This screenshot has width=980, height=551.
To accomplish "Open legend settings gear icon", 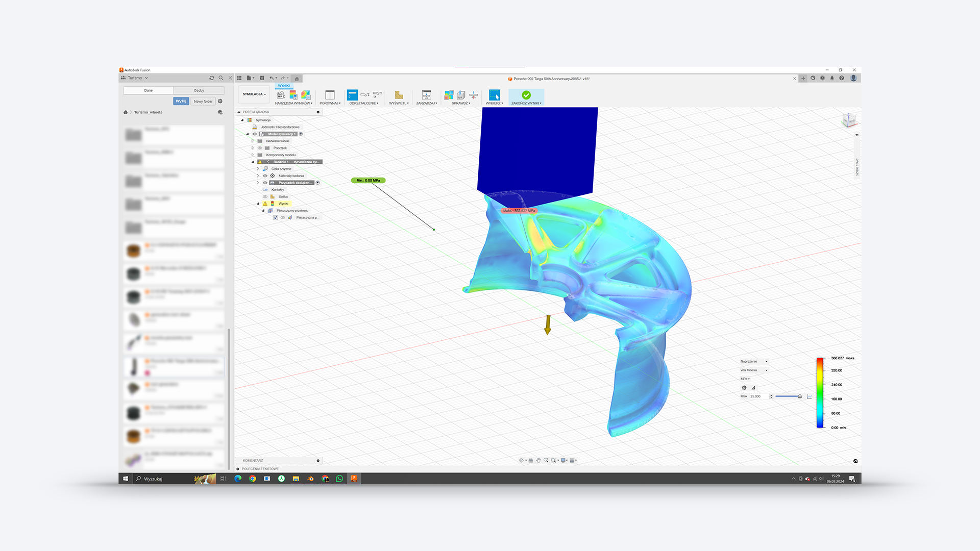I will (x=744, y=388).
